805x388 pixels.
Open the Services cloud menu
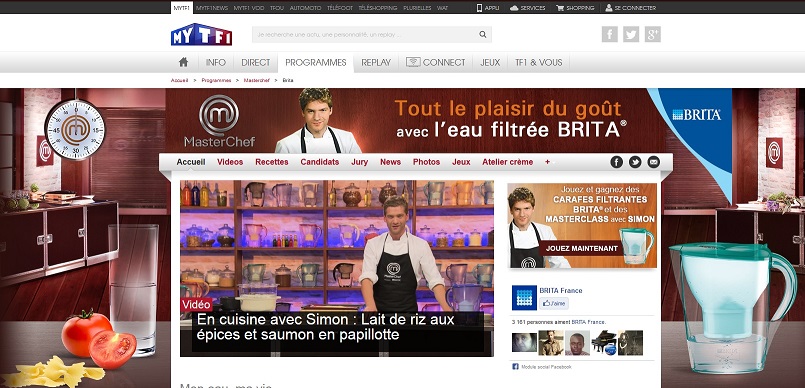pos(527,8)
